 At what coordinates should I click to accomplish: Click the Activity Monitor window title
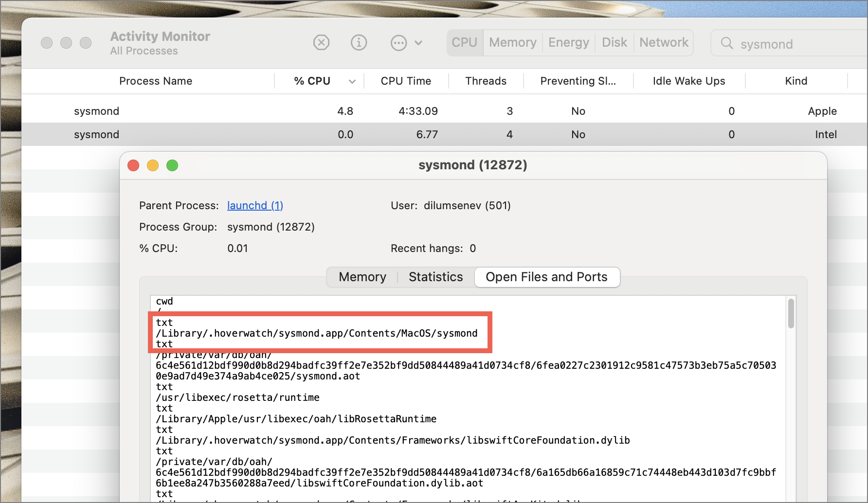160,36
